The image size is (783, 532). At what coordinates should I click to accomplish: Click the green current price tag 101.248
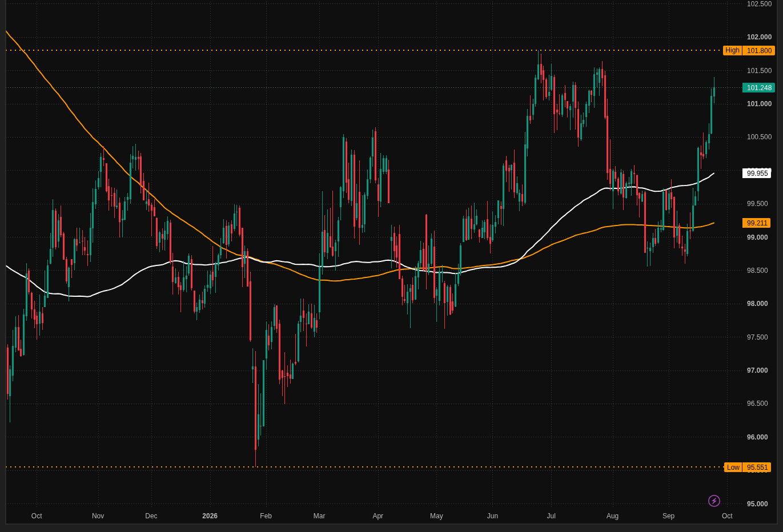(x=758, y=88)
